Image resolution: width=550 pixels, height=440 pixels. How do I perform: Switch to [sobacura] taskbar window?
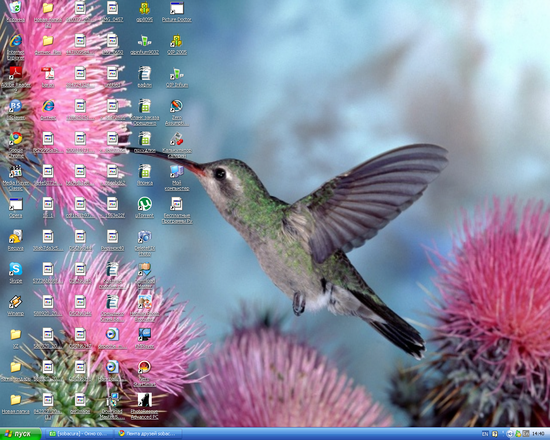coord(80,434)
